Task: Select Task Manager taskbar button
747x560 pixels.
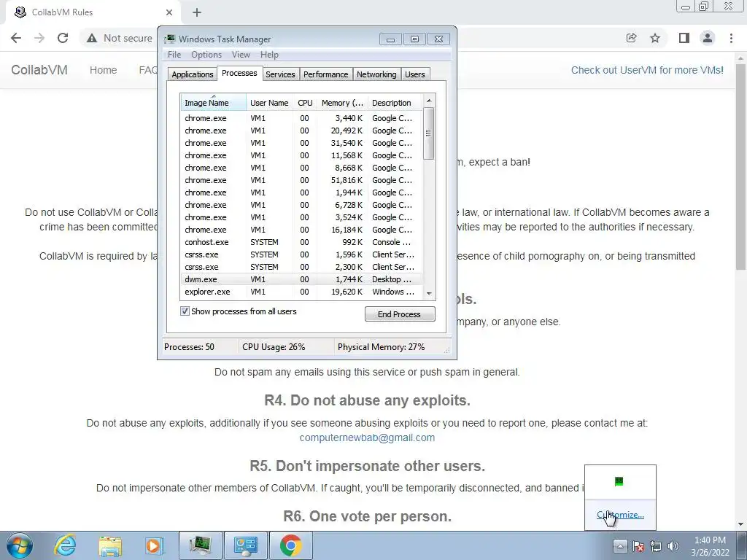Action: (200, 545)
